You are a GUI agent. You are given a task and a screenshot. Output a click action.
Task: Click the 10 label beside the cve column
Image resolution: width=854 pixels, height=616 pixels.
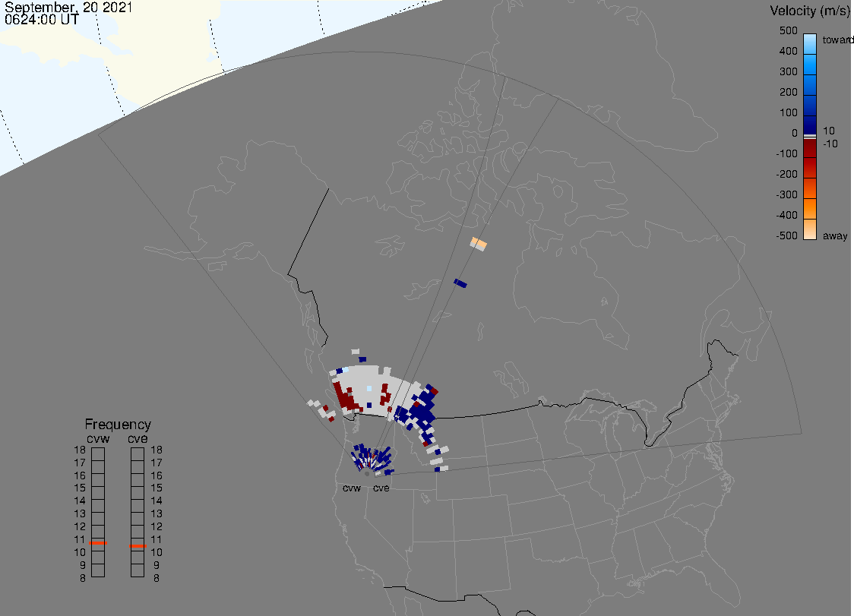(x=157, y=552)
